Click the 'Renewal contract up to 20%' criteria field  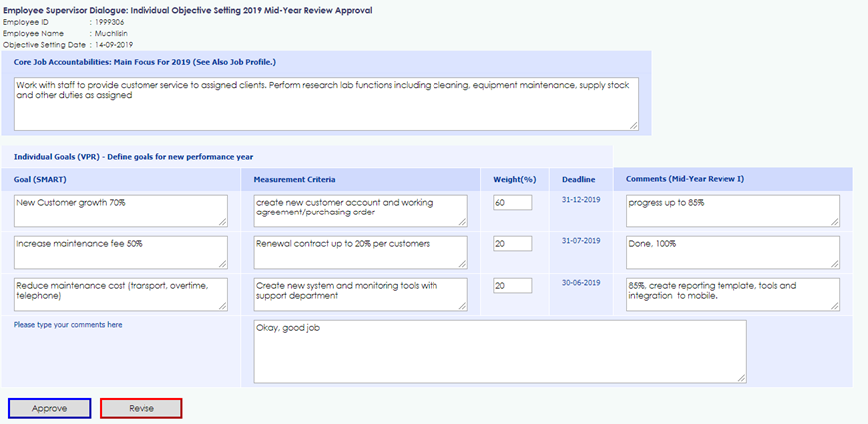tap(360, 252)
